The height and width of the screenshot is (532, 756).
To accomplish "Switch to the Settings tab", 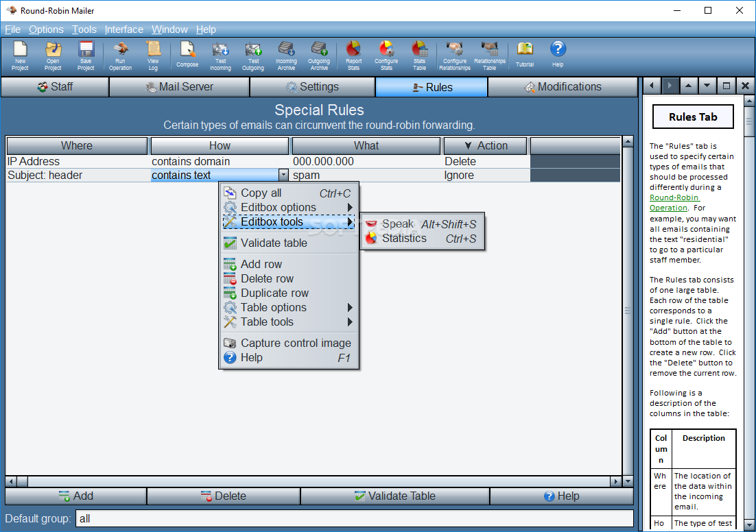I will tap(312, 87).
